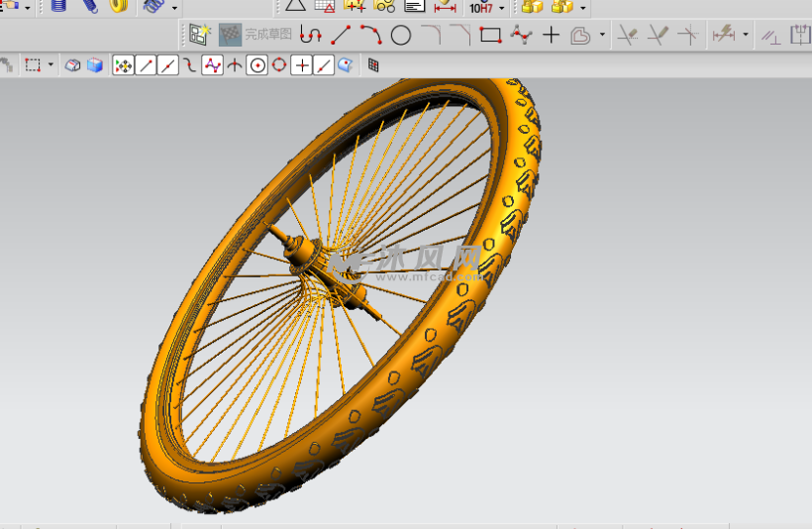812x529 pixels.
Task: Click the red horizontal dimension icon
Action: [445, 6]
